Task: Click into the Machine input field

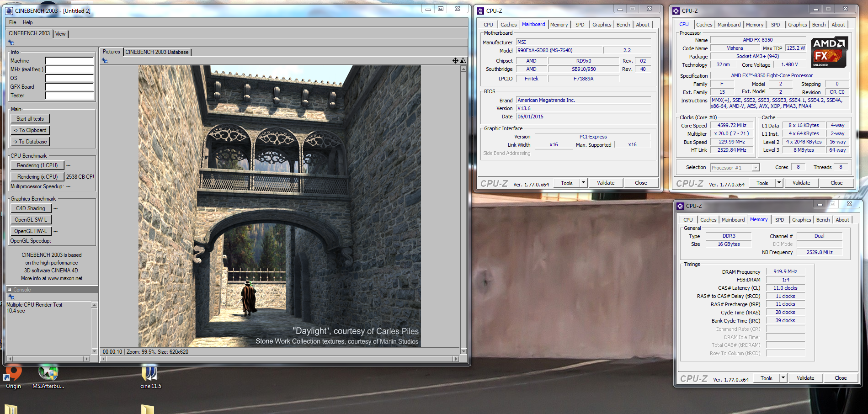Action: pyautogui.click(x=69, y=61)
